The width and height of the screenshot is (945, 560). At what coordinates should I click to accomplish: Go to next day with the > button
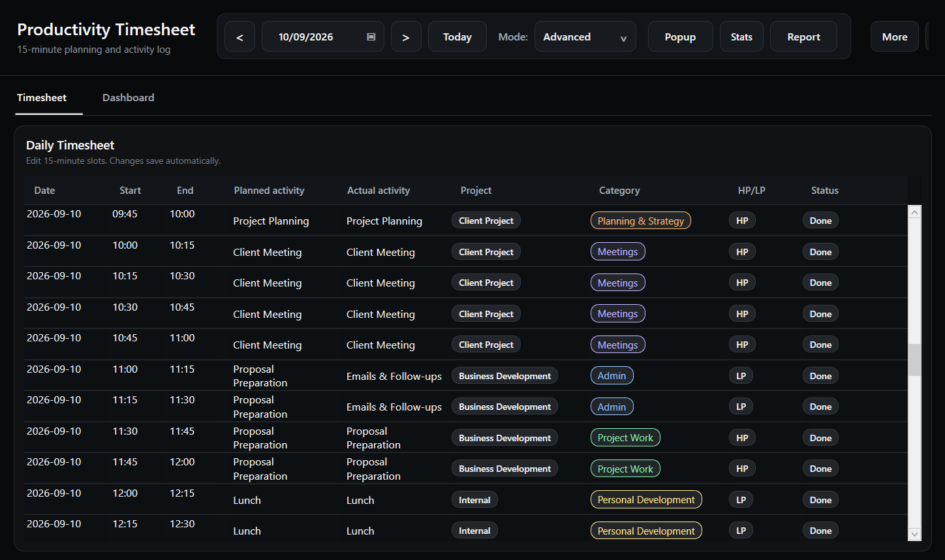coord(406,37)
